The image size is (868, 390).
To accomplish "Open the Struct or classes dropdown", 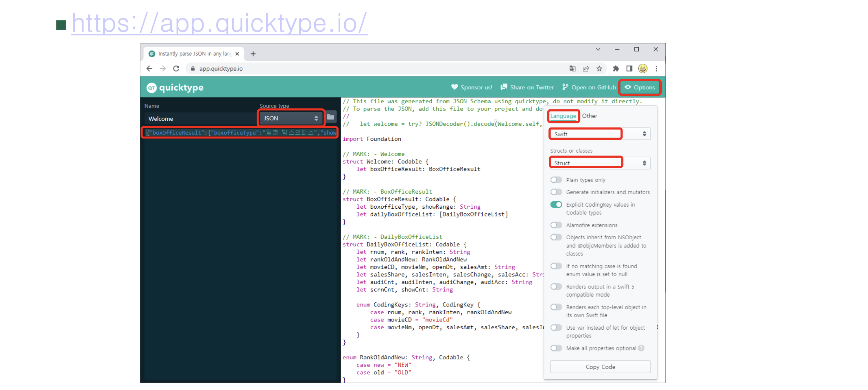I will (600, 163).
